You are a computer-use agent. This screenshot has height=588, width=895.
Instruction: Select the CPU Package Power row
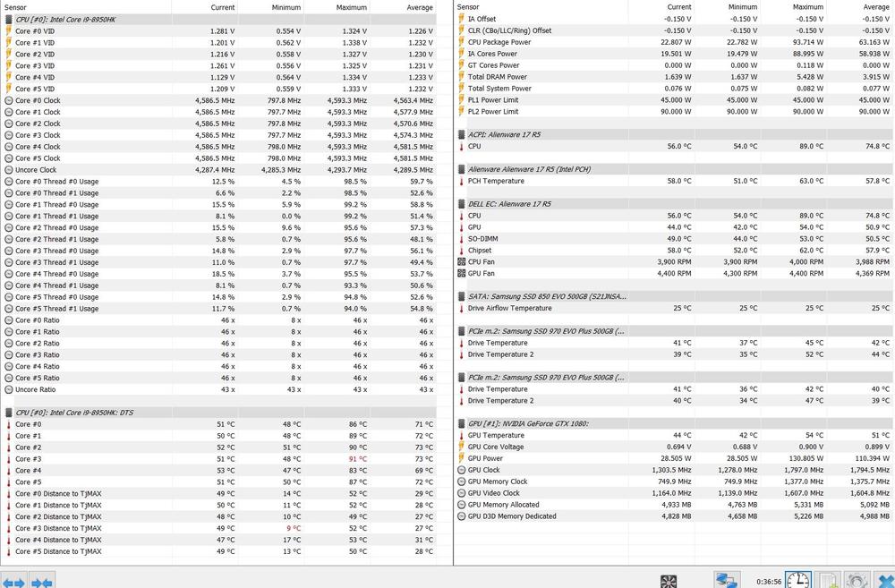[x=499, y=42]
